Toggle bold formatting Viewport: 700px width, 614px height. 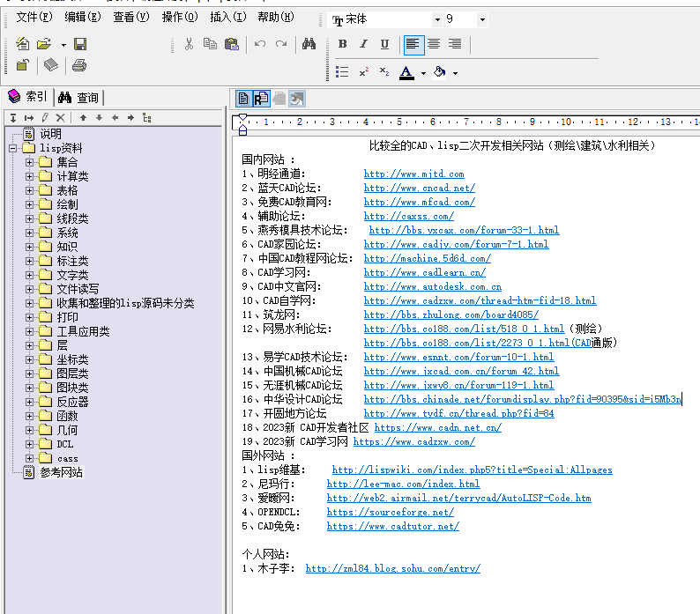[x=342, y=44]
